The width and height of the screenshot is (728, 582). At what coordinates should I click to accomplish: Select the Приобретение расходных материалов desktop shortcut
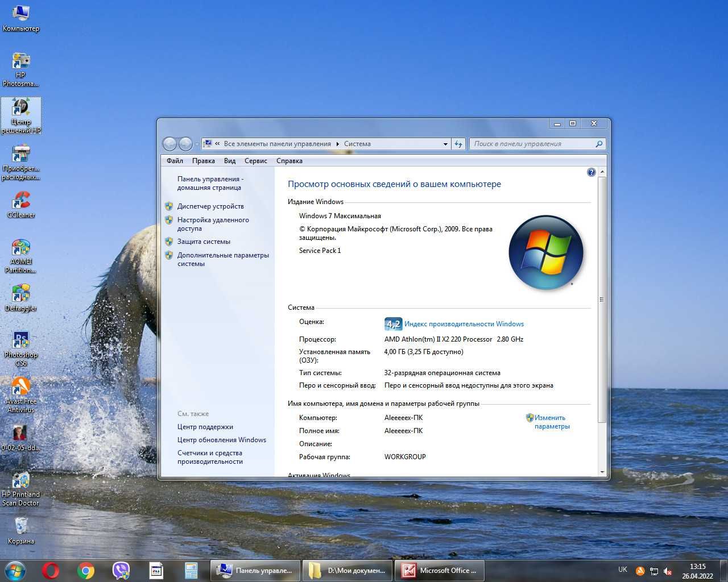[21, 163]
